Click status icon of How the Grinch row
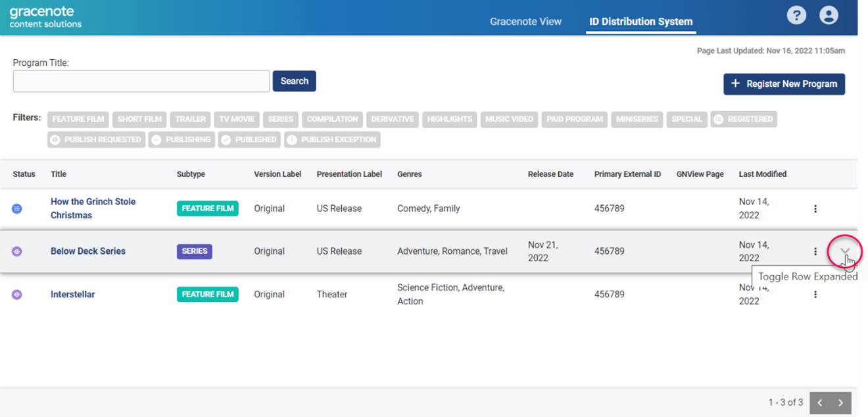The image size is (868, 417). 17,208
